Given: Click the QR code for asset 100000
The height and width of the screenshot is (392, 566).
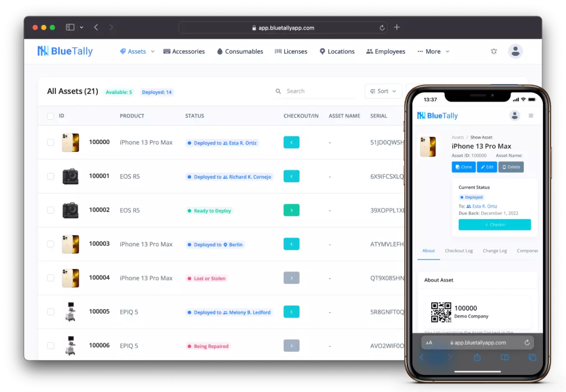Looking at the screenshot, I should click(x=441, y=312).
